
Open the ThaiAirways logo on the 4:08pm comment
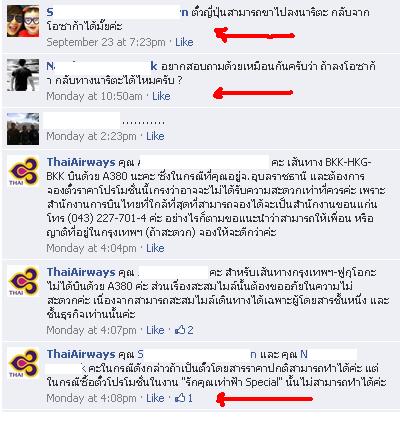(x=23, y=363)
